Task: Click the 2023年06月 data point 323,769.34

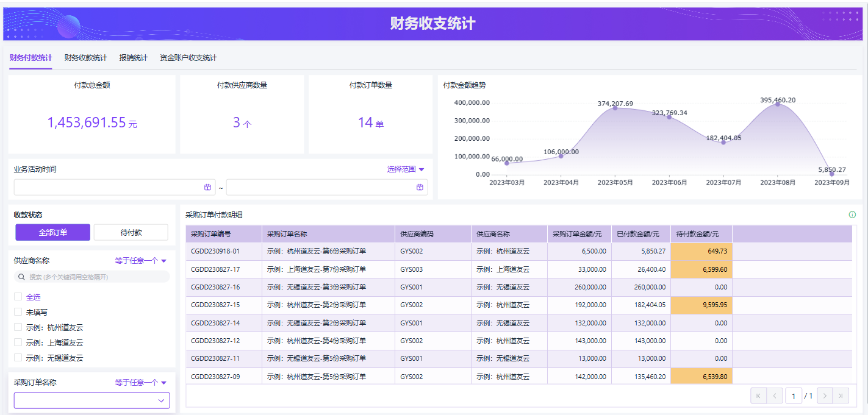Action: coord(669,117)
